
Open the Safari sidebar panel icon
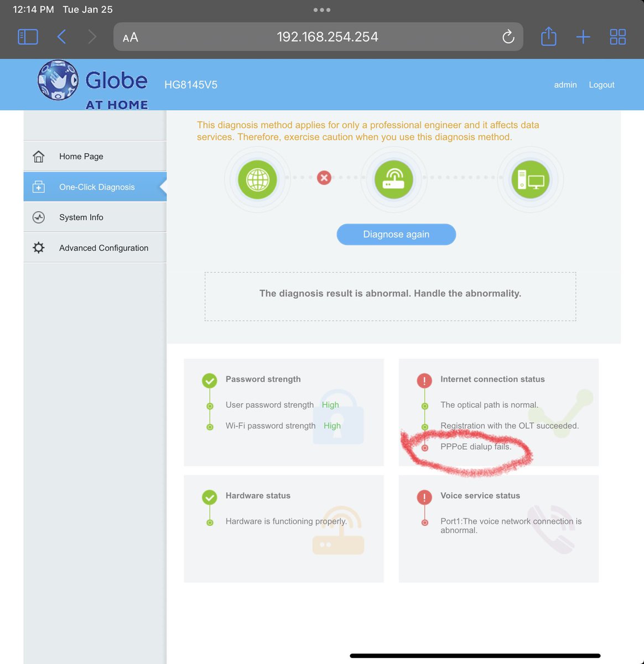(x=28, y=37)
